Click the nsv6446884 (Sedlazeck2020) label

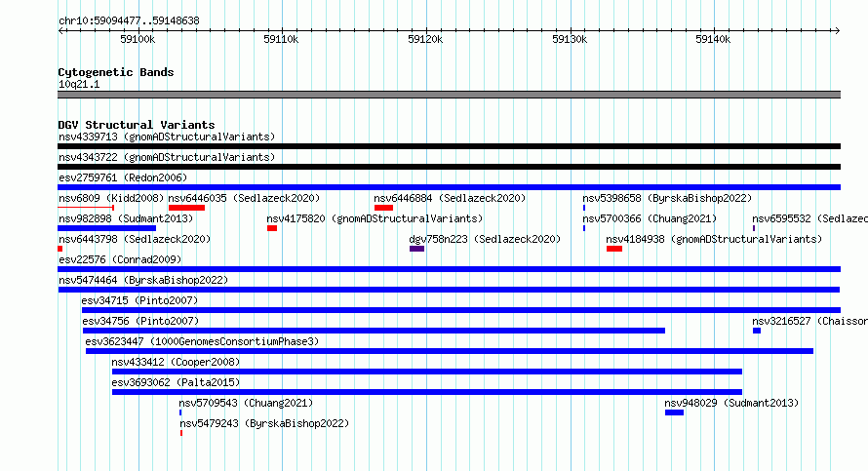[x=450, y=198]
